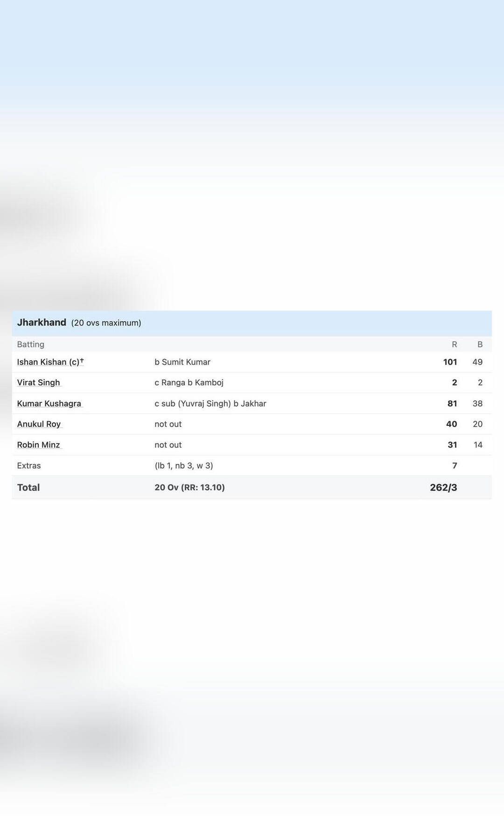Go to Robin Minz's profile
The image size is (504, 816).
click(38, 445)
